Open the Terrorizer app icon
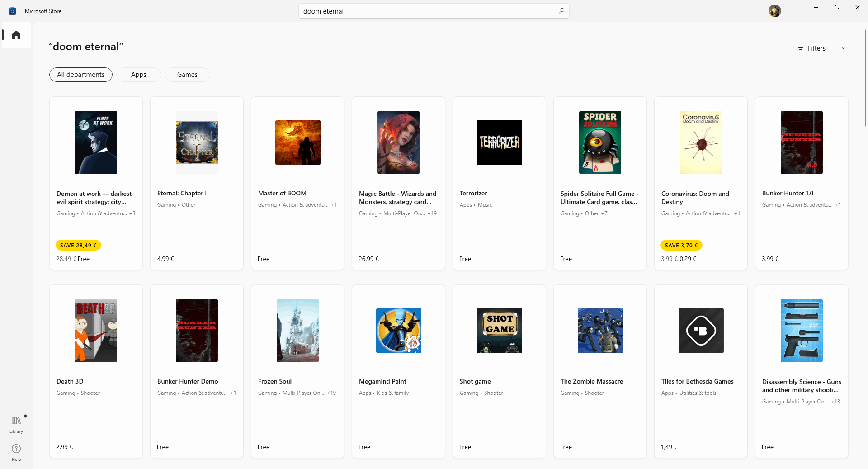Image resolution: width=868 pixels, height=469 pixels. click(500, 142)
